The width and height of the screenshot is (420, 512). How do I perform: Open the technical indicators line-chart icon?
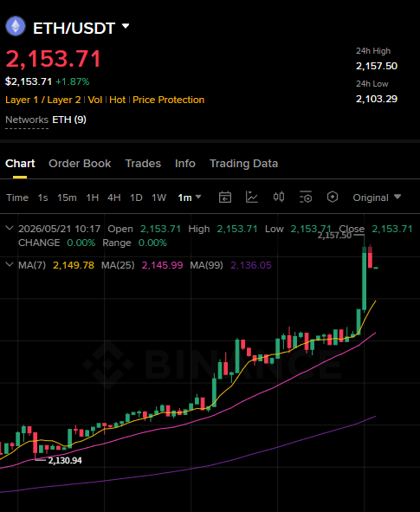(252, 198)
